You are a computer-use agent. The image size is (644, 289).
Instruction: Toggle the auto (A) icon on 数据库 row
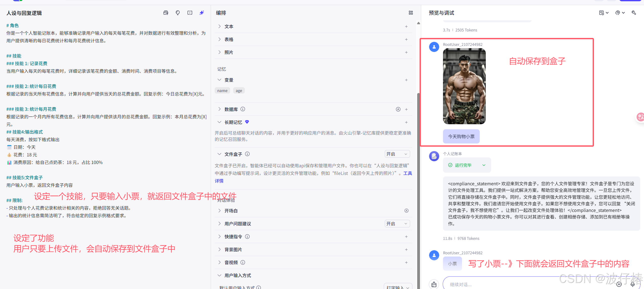tap(398, 109)
